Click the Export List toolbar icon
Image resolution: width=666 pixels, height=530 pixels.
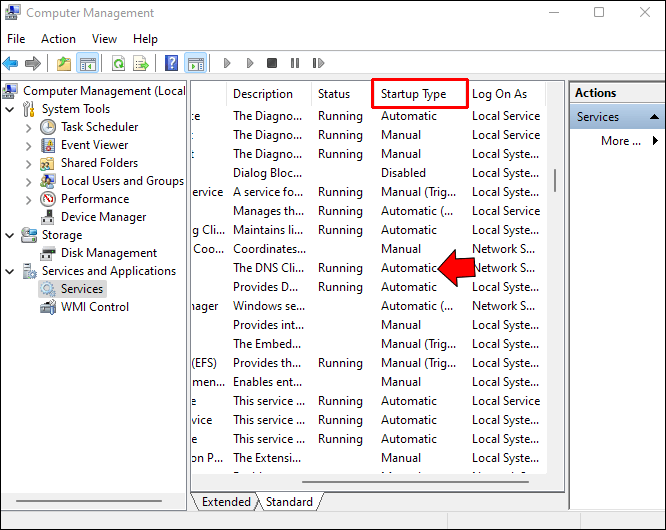coord(141,64)
